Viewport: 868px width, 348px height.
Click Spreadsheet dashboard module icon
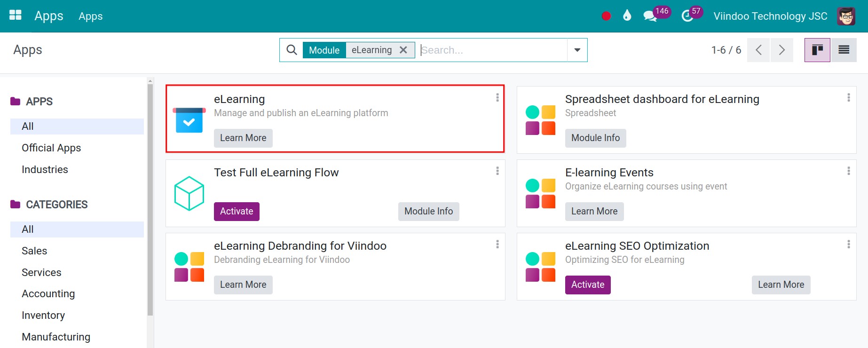tap(540, 120)
